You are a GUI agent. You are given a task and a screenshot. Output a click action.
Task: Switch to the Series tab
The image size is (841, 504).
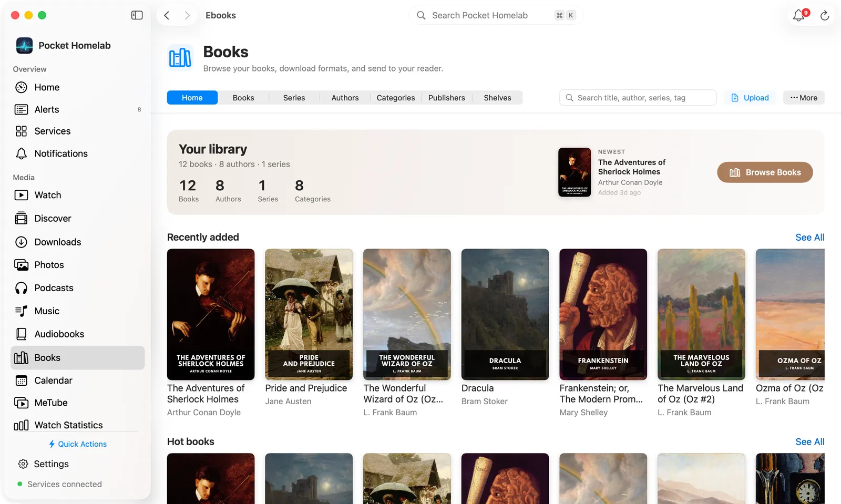pyautogui.click(x=294, y=98)
